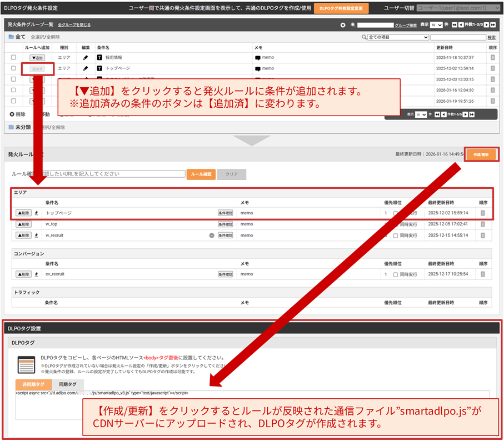Click the group search magnifier icon

[353, 25]
